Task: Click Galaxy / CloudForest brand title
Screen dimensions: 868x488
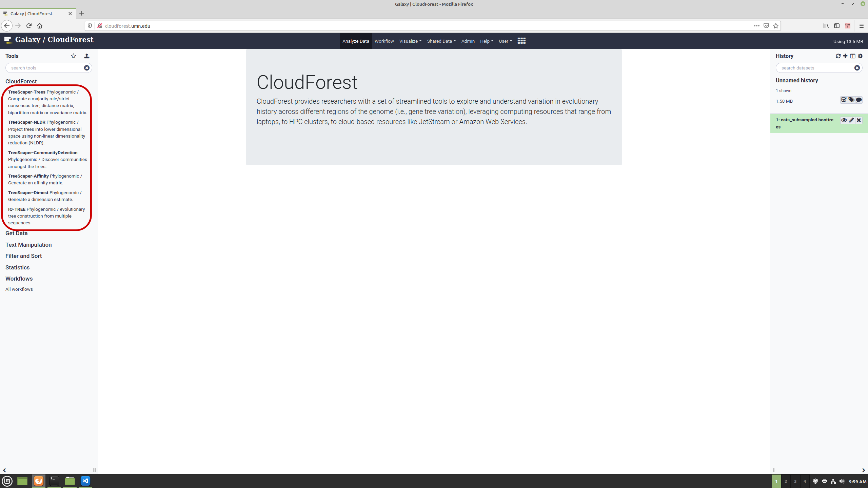Action: coord(54,40)
